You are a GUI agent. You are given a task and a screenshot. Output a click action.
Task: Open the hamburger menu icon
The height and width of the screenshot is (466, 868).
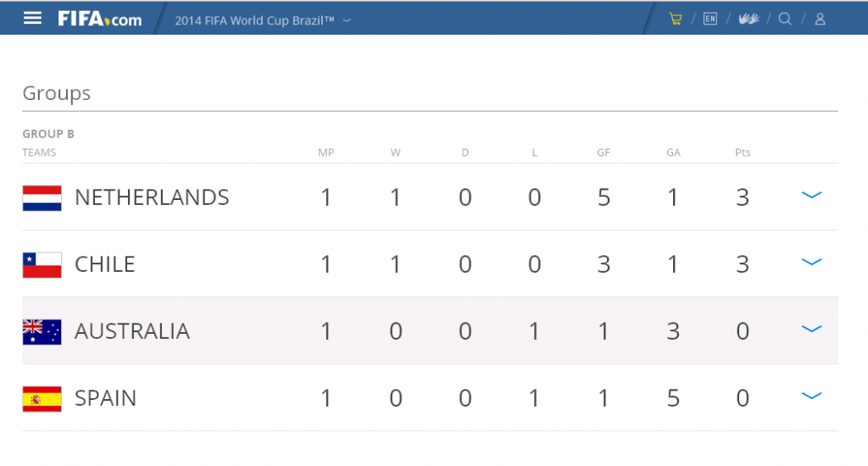(33, 19)
